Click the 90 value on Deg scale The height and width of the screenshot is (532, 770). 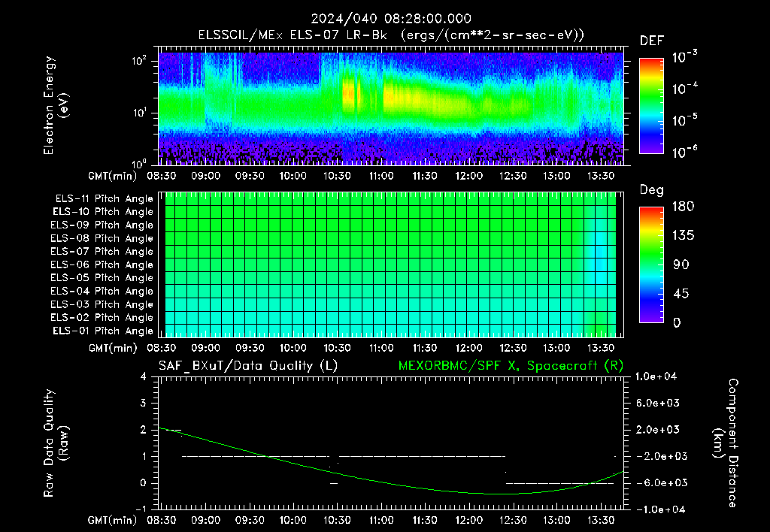click(681, 265)
